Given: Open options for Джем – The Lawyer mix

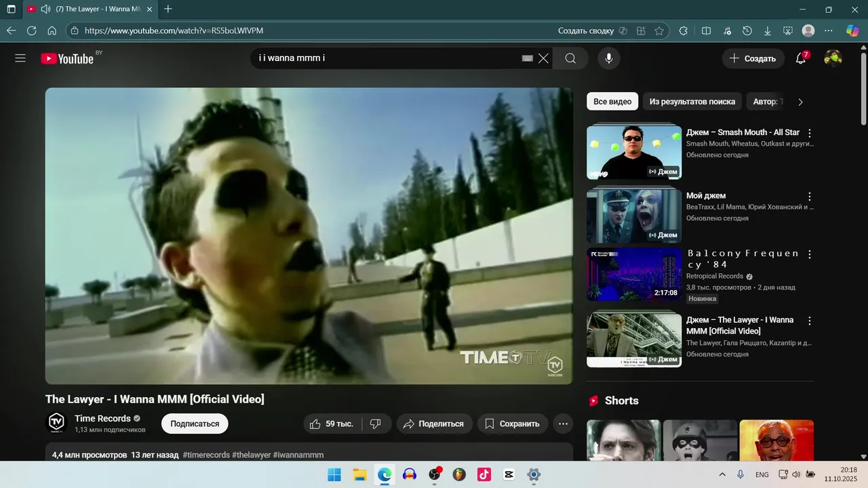Looking at the screenshot, I should pos(809,321).
